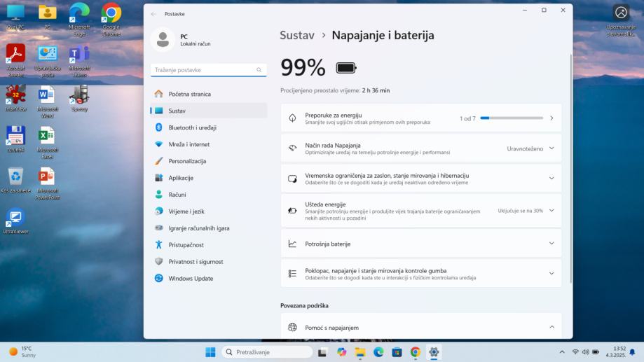Go to Početna stranica in sidebar

coord(209,94)
